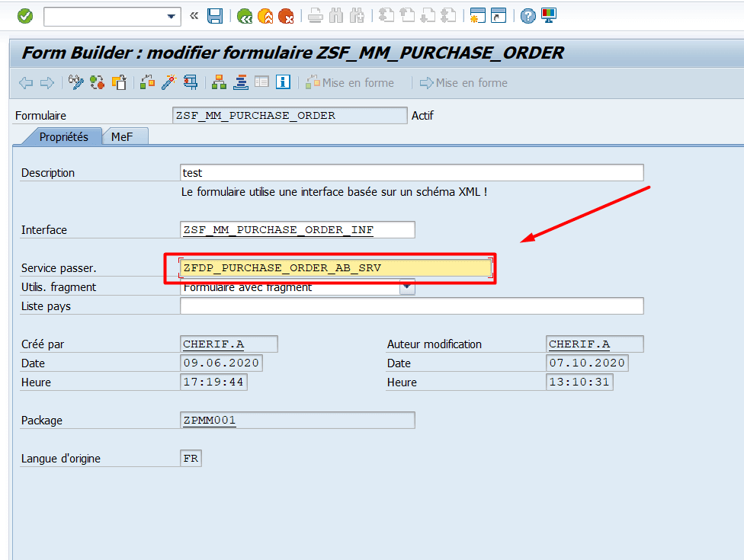The image size is (744, 560).
Task: Click the forward arrow in application toolbar
Action: (x=47, y=83)
